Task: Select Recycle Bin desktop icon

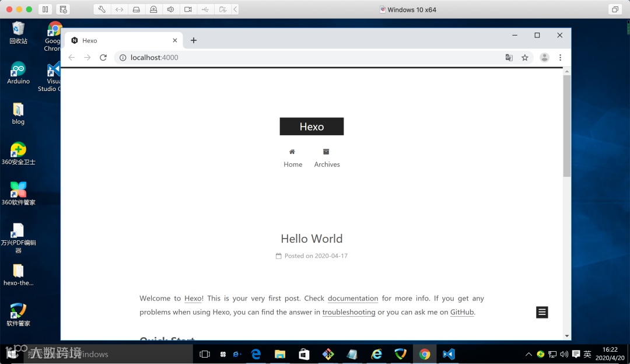Action: pyautogui.click(x=18, y=33)
